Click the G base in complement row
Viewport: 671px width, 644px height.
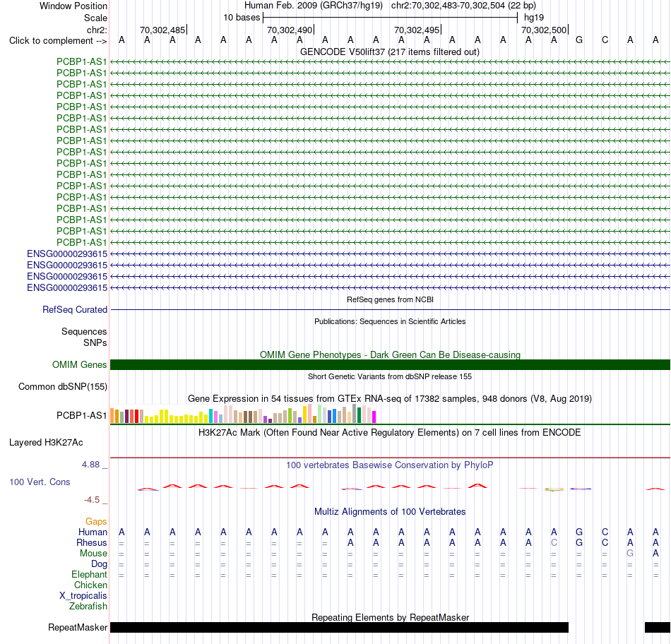point(579,40)
